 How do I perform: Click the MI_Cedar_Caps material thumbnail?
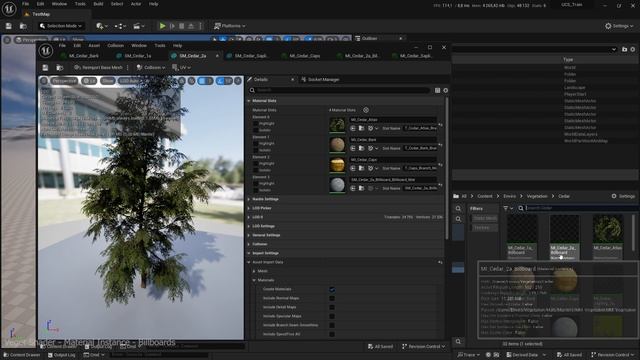337,165
